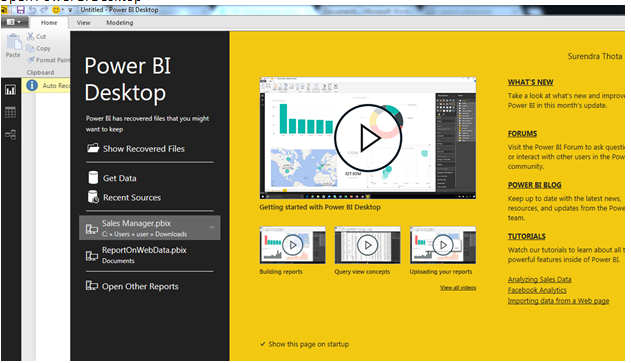
Task: Open the Customize Quick Access Toolbar dropdown
Action: click(x=70, y=10)
